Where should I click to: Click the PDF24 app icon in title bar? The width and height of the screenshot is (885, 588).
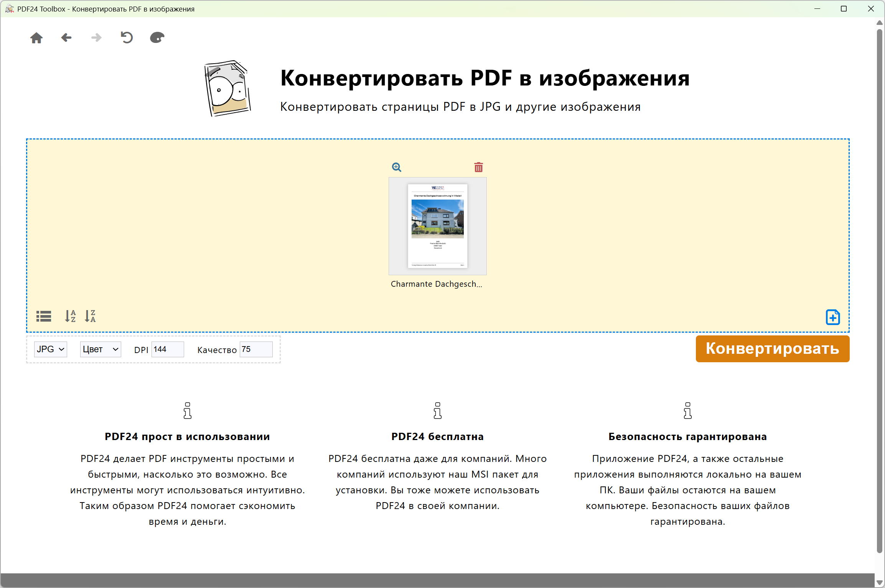pos(9,9)
